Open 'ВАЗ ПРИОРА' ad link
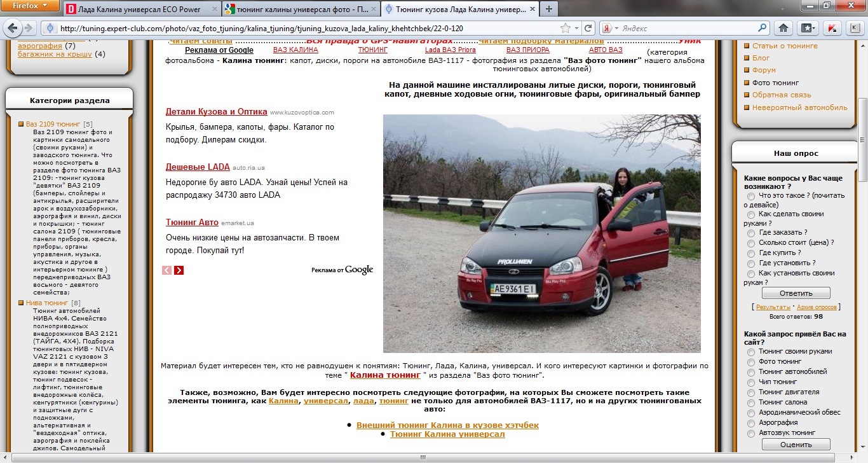The width and height of the screenshot is (868, 463). point(528,50)
